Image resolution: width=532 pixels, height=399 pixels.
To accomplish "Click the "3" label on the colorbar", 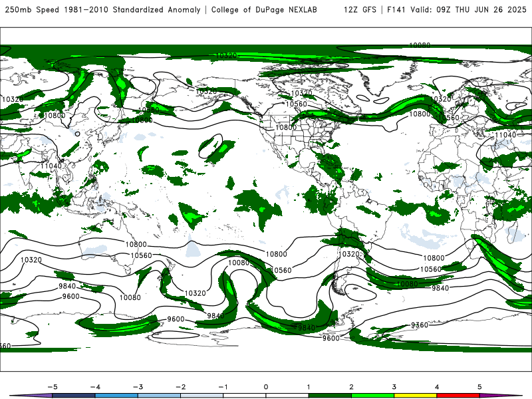I will 394,387.
